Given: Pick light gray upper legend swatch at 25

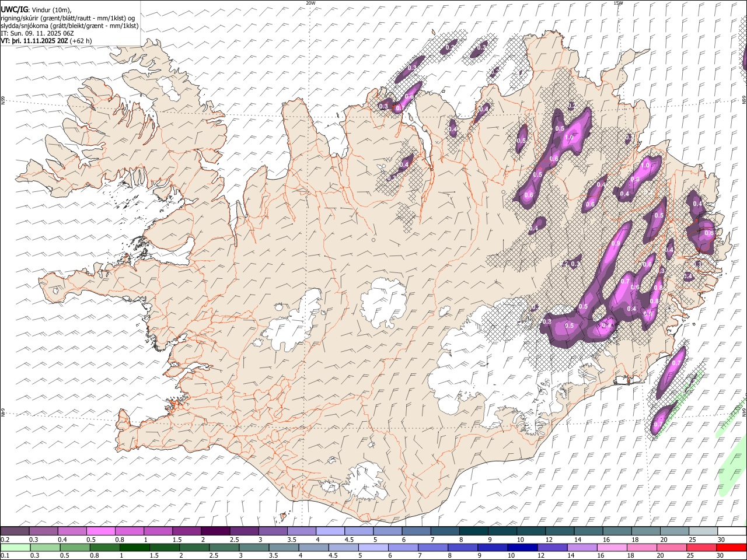Looking at the screenshot, I should (x=703, y=531).
